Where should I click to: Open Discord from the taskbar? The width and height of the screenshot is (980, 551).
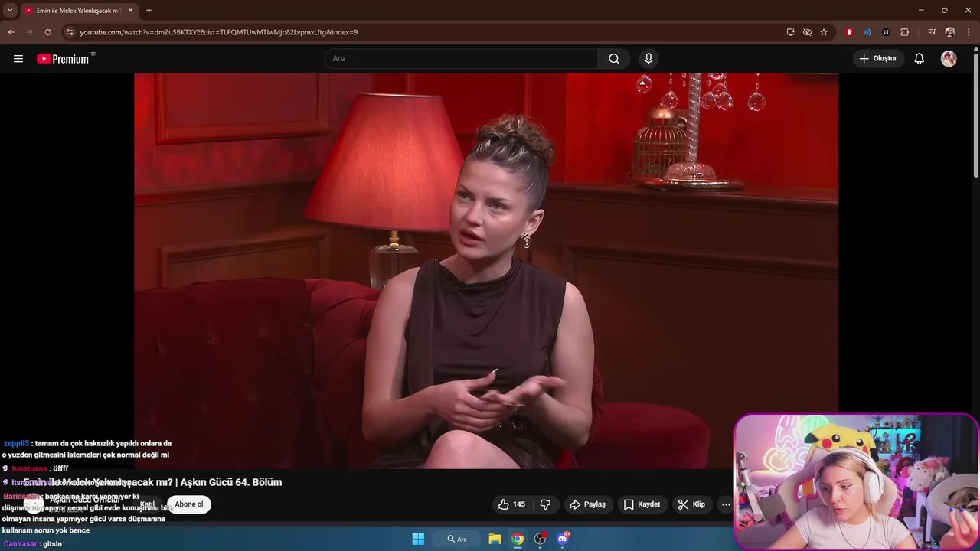click(x=563, y=539)
